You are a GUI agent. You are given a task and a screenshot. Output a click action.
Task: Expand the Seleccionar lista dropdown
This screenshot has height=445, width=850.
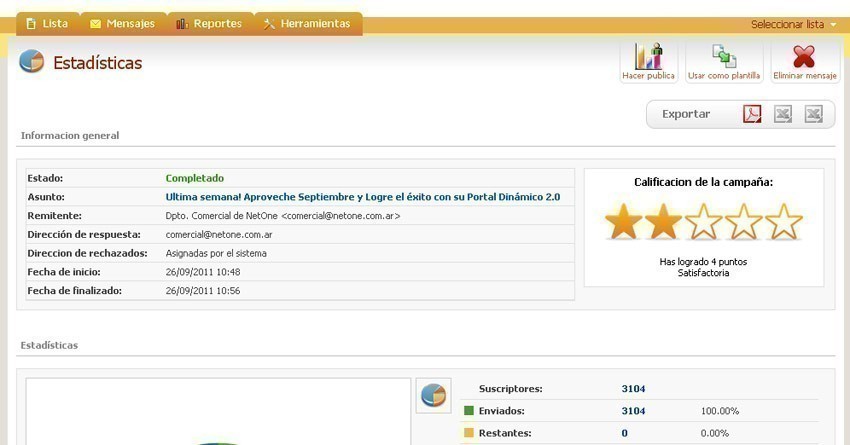coord(794,24)
